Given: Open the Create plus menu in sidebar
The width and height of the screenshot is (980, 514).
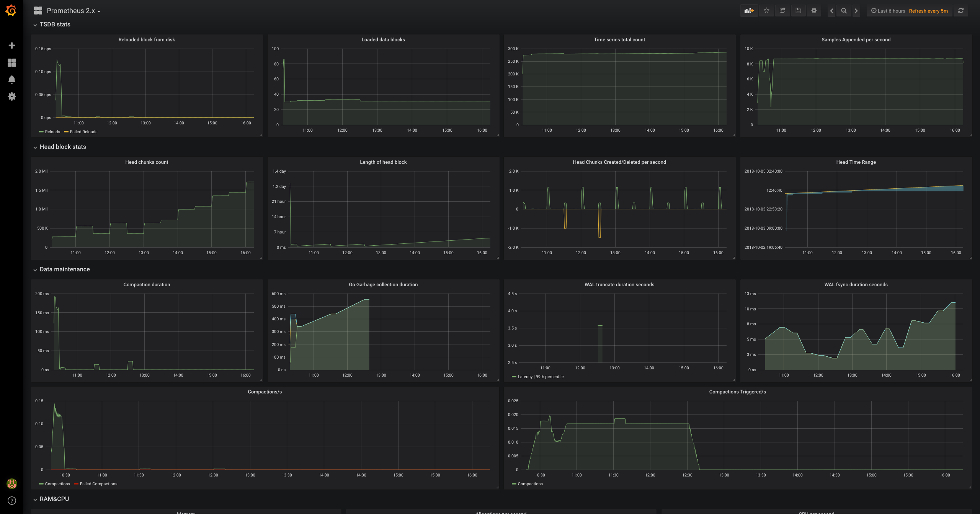Looking at the screenshot, I should (12, 46).
